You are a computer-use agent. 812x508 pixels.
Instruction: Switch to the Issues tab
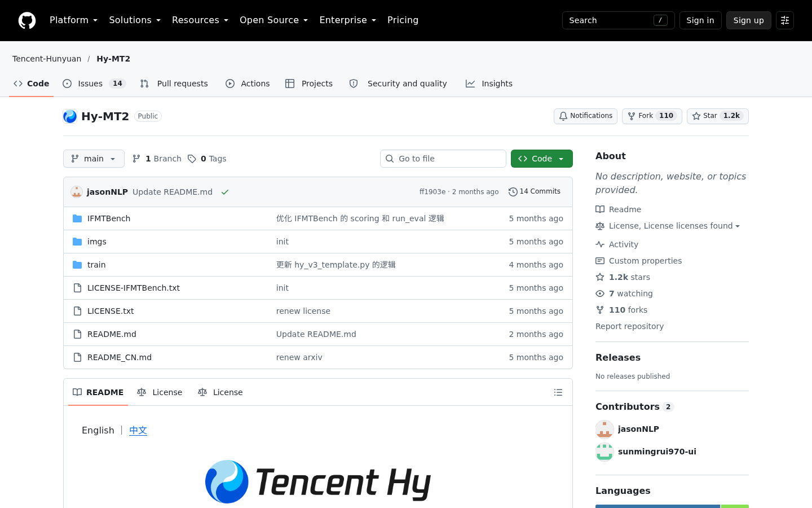point(94,84)
